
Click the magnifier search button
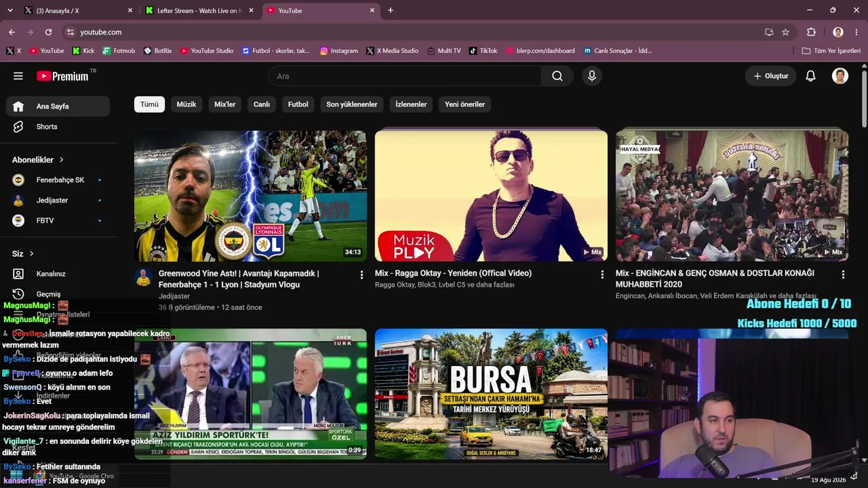point(557,76)
